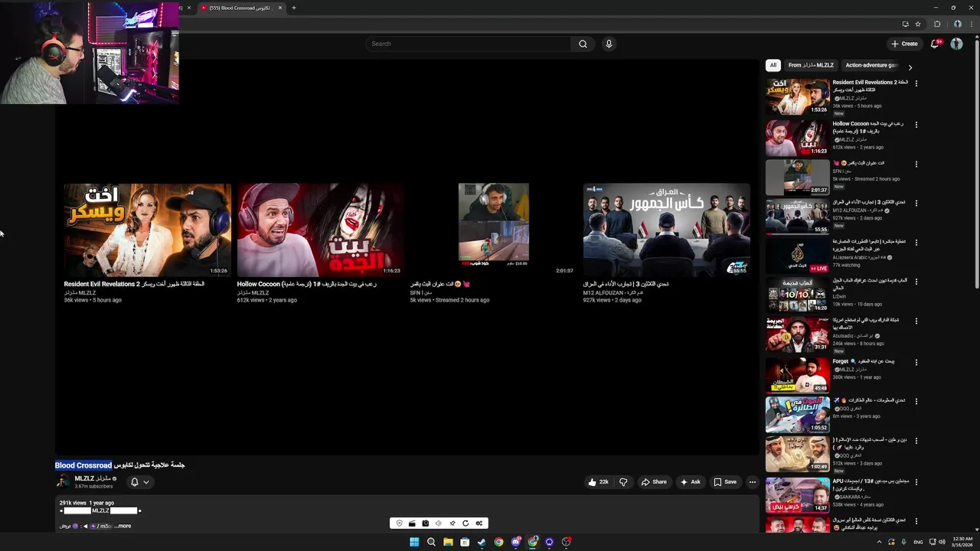Image resolution: width=980 pixels, height=551 pixels.
Task: Toggle sound in the floating toolbar
Action: 439,523
